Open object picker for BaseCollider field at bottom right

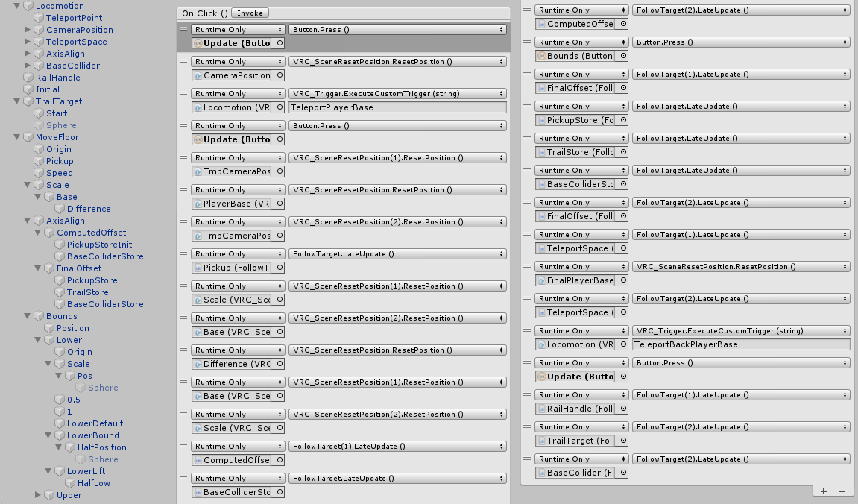pos(622,473)
